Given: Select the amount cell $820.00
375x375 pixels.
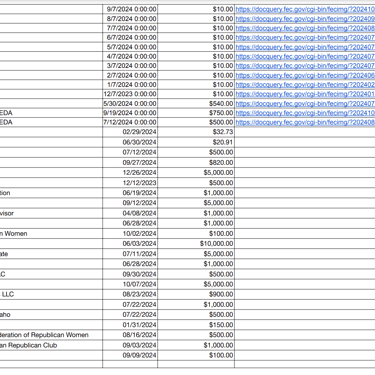Looking at the screenshot, I should pyautogui.click(x=196, y=163).
